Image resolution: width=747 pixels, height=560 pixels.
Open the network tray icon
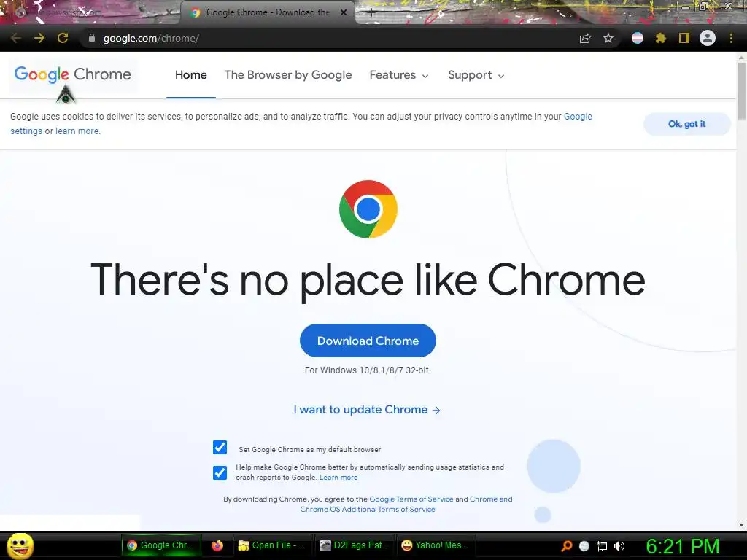[x=602, y=546]
